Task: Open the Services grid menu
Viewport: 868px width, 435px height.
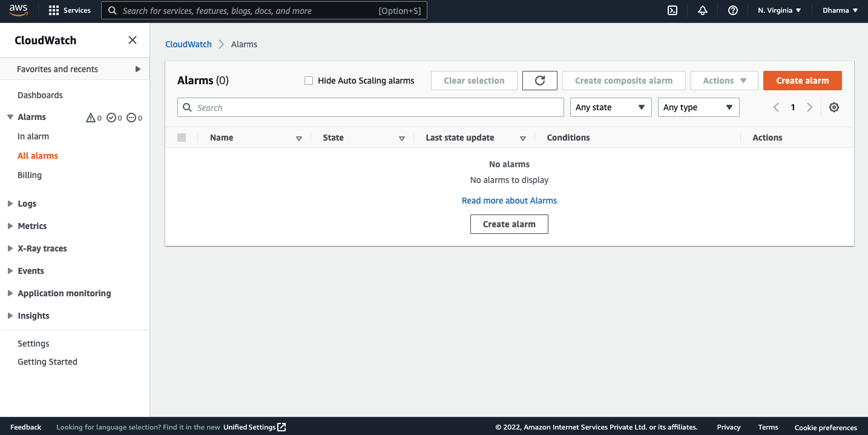Action: (x=69, y=10)
